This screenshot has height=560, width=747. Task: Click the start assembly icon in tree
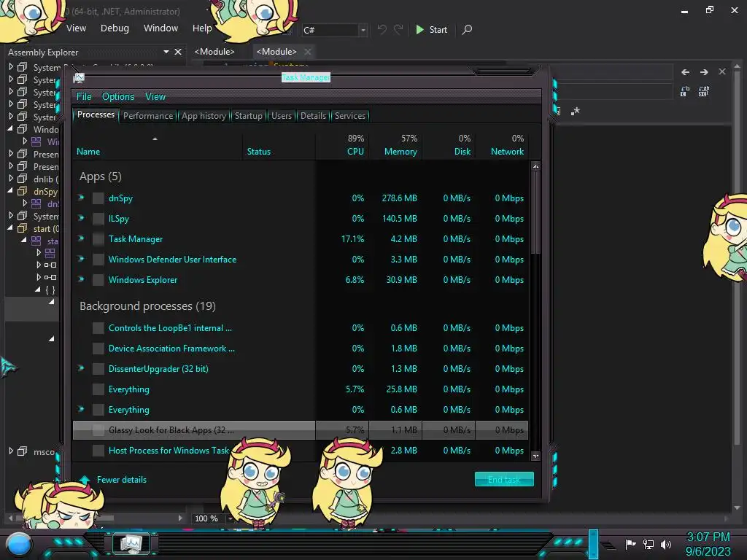coord(23,228)
